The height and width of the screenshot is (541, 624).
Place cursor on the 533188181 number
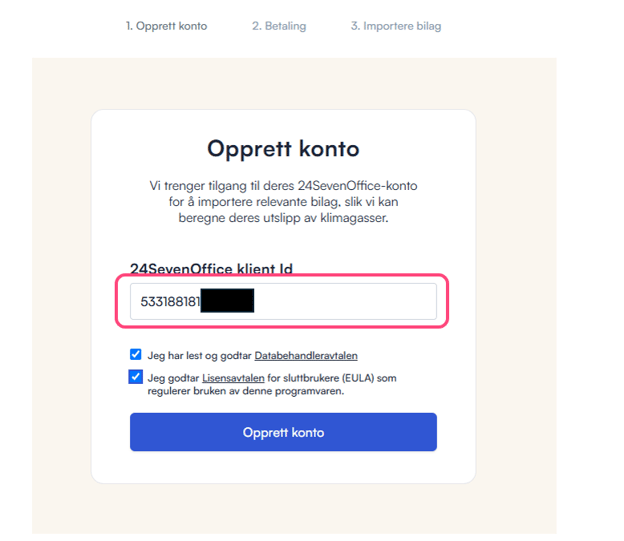[170, 301]
